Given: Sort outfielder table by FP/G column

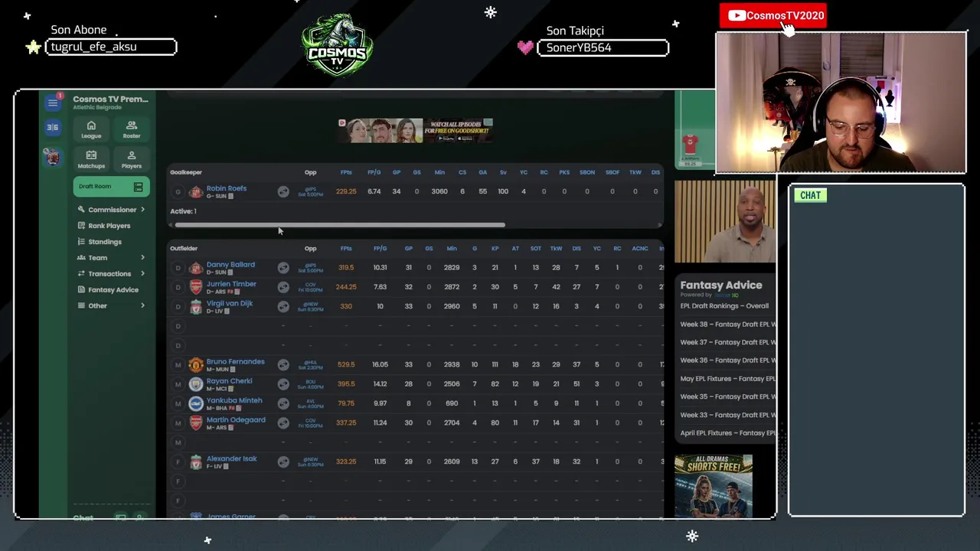Looking at the screenshot, I should tap(380, 249).
